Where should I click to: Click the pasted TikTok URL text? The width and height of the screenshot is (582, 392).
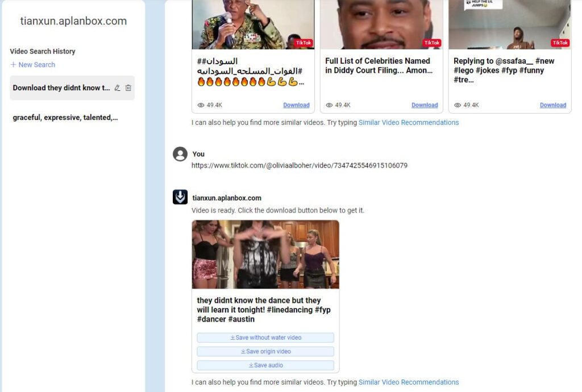click(300, 165)
